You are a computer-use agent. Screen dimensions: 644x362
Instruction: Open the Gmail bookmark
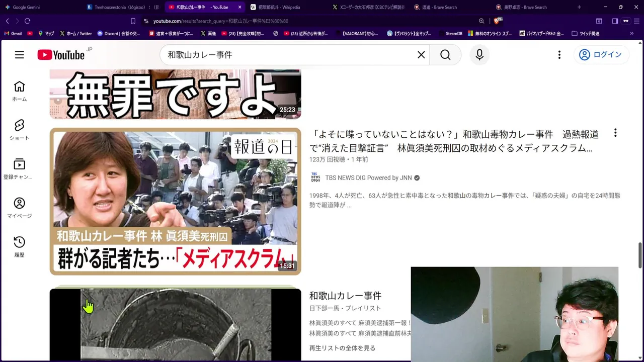click(x=13, y=34)
